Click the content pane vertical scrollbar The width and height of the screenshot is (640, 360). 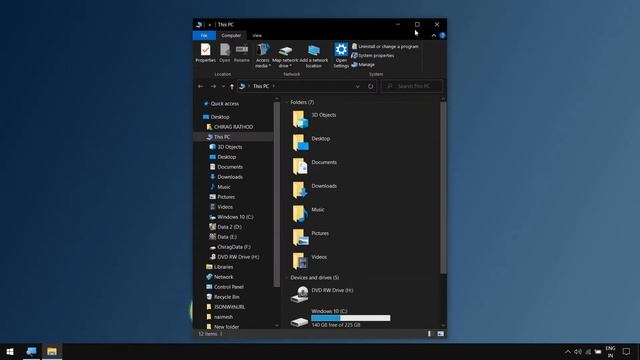[443, 188]
